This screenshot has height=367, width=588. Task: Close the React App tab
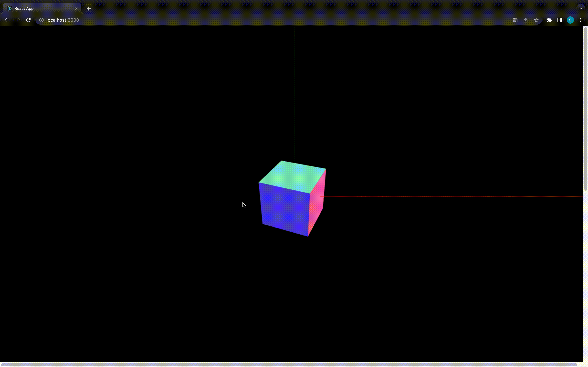(x=76, y=8)
